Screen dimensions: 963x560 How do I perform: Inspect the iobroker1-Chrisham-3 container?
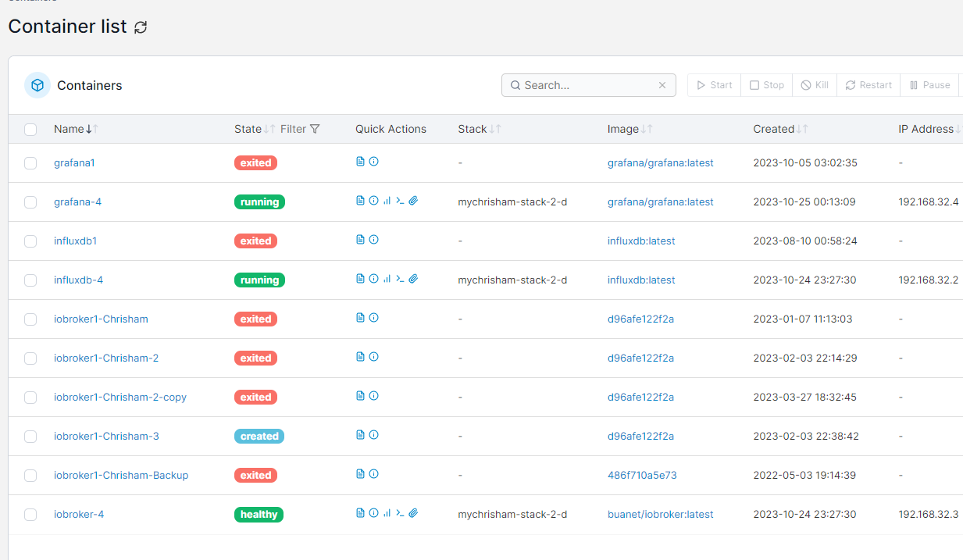tap(373, 435)
